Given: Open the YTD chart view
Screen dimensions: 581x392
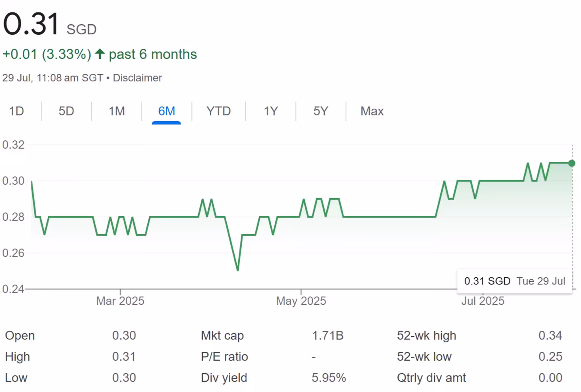Looking at the screenshot, I should coord(218,111).
